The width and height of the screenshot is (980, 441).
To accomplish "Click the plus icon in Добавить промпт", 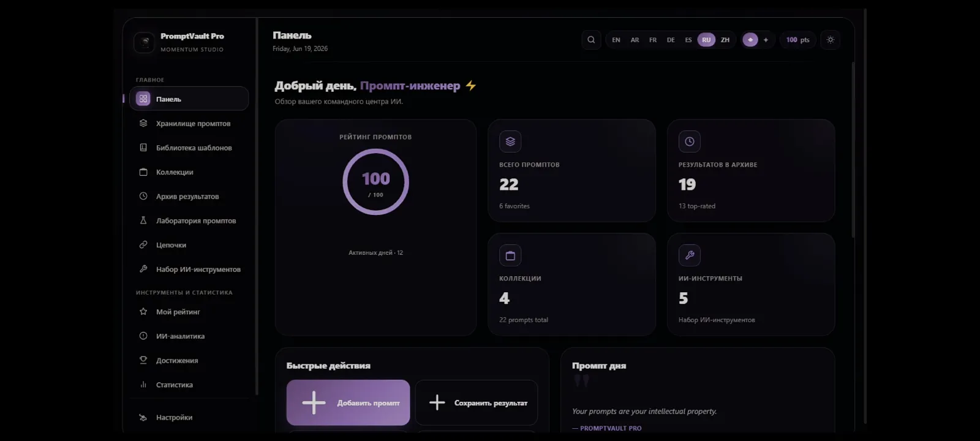I will (x=314, y=402).
